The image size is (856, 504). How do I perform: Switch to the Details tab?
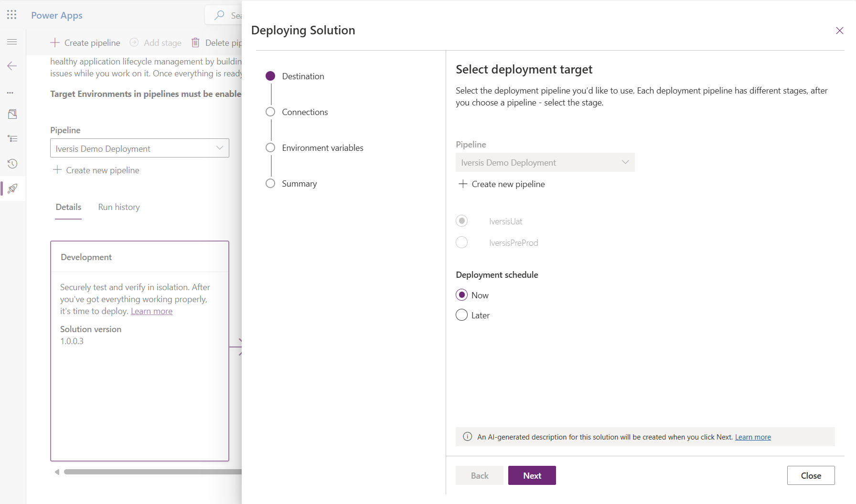tap(68, 207)
